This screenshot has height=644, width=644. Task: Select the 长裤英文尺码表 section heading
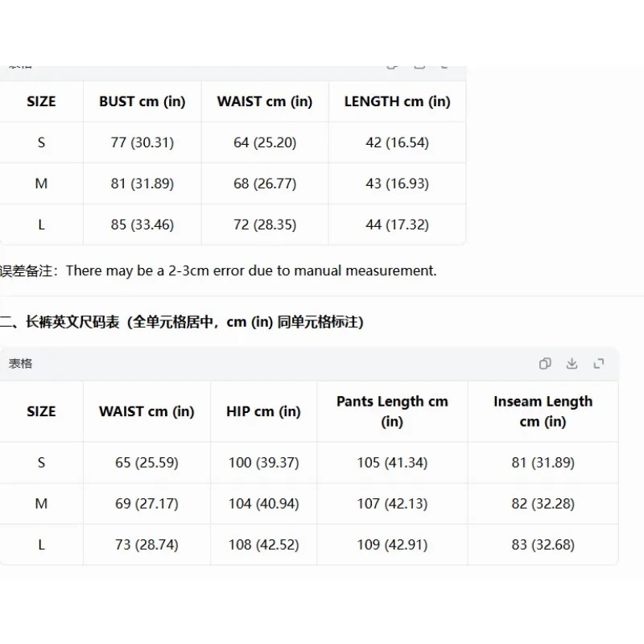tap(182, 322)
